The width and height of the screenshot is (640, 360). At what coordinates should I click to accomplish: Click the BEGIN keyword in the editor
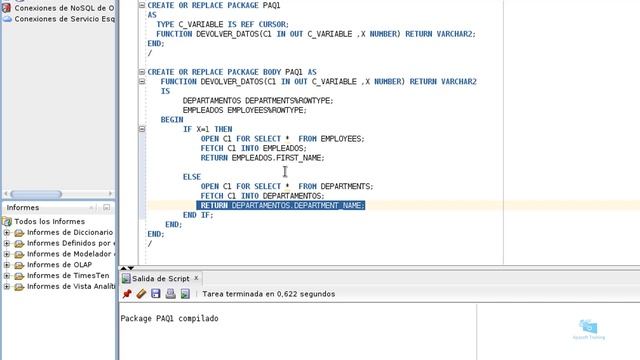click(x=172, y=120)
